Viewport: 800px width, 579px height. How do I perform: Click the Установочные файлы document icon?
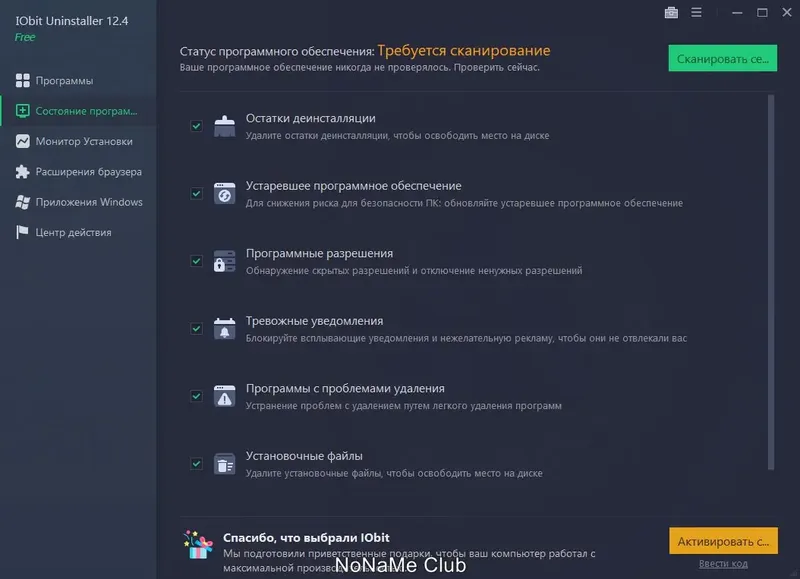224,463
